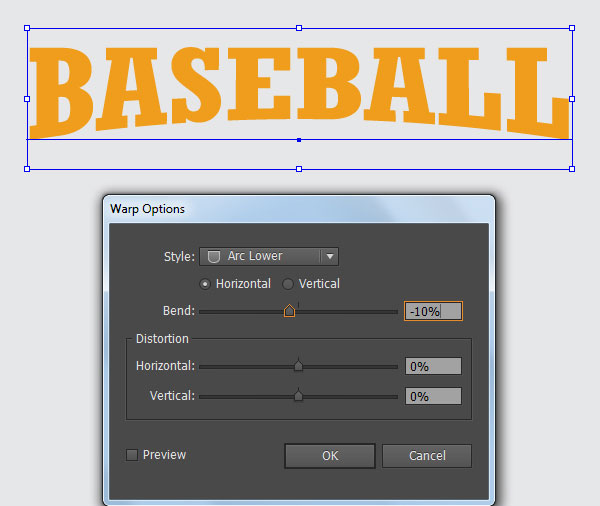
Task: Click the bottom-center bounding box handle
Action: click(299, 169)
